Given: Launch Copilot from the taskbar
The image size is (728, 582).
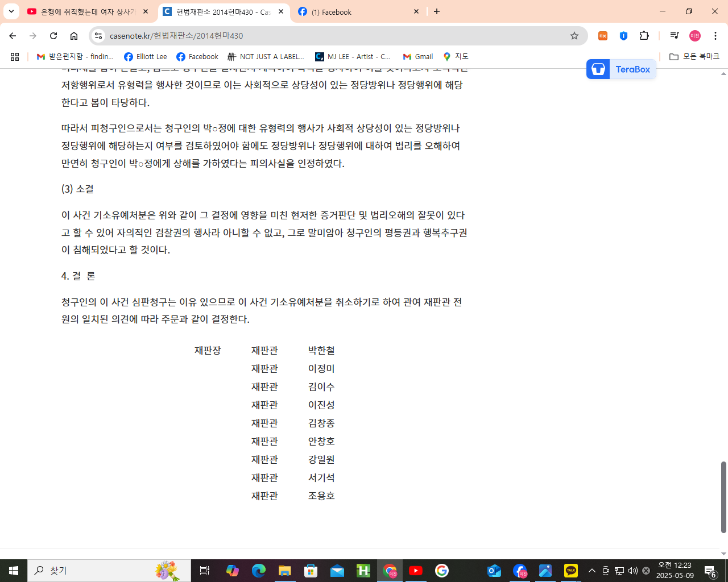Looking at the screenshot, I should (x=232, y=571).
